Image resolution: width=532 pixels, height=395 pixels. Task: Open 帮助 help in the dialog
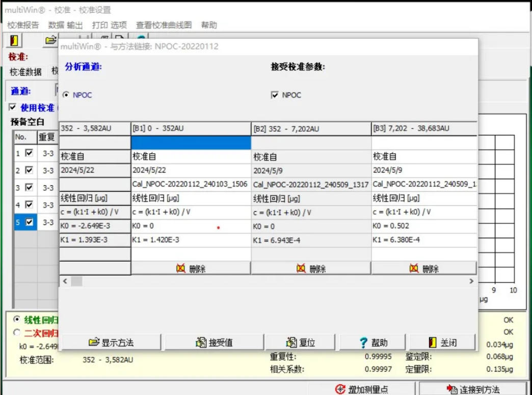(x=373, y=342)
